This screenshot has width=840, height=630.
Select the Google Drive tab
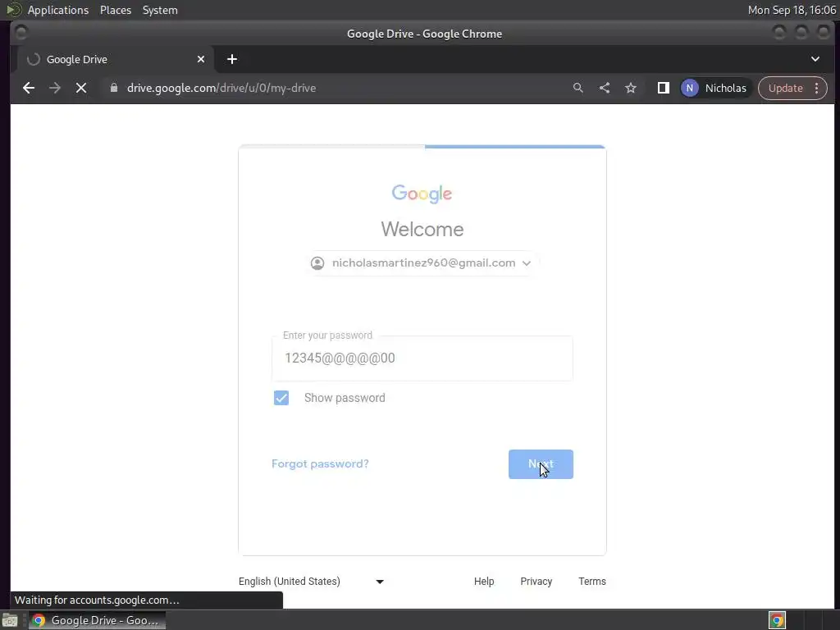click(x=116, y=59)
